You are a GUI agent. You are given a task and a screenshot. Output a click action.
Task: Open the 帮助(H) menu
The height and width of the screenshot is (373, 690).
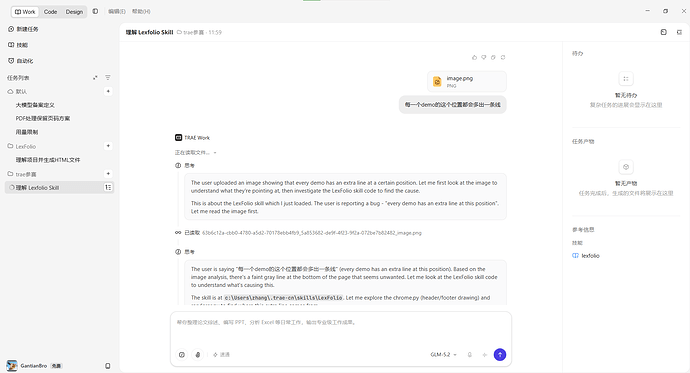pos(141,11)
